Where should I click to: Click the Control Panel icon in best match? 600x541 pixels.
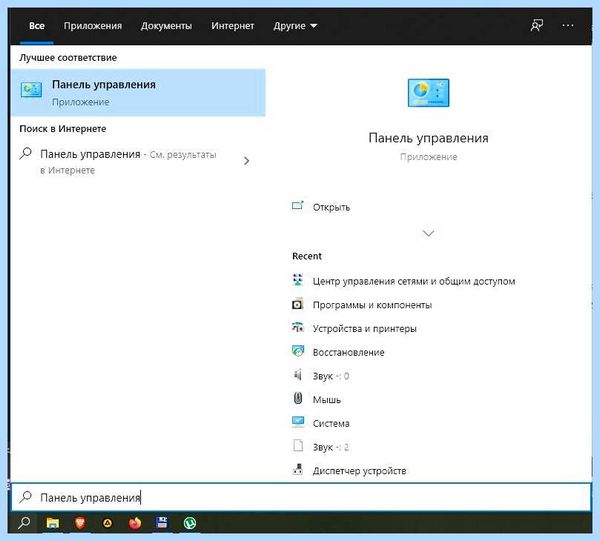[x=31, y=90]
